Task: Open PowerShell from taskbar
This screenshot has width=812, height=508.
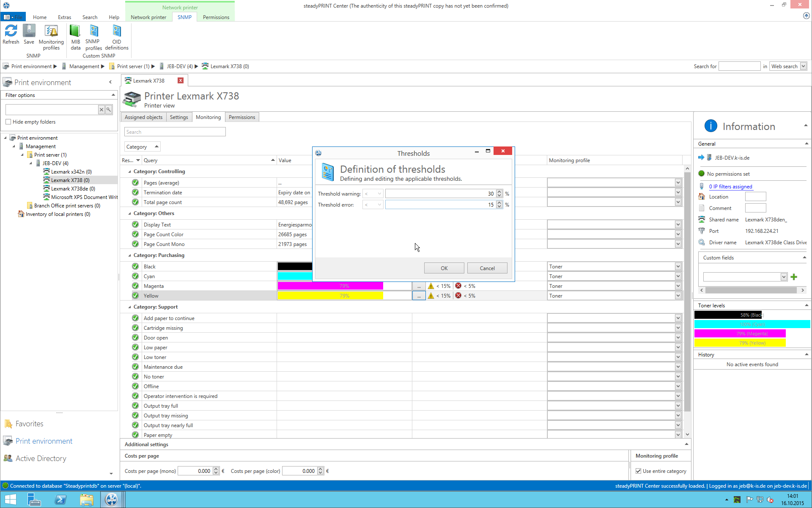Action: [x=60, y=500]
